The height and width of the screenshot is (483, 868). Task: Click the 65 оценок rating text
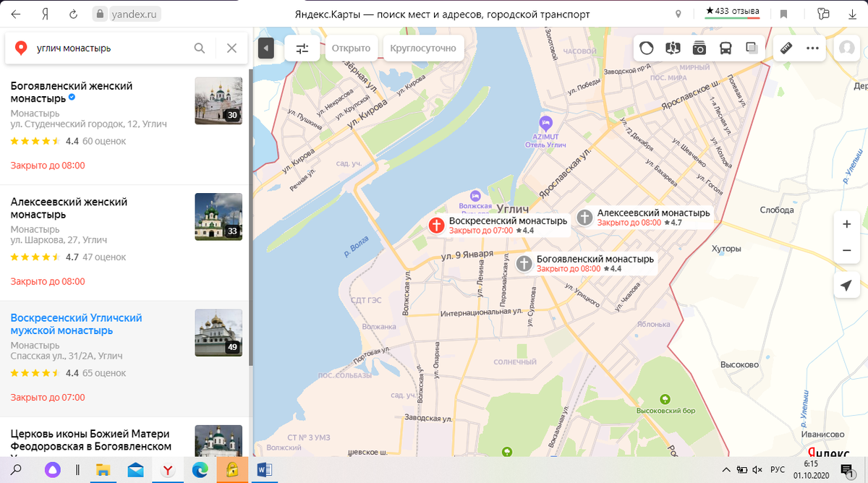tap(104, 373)
